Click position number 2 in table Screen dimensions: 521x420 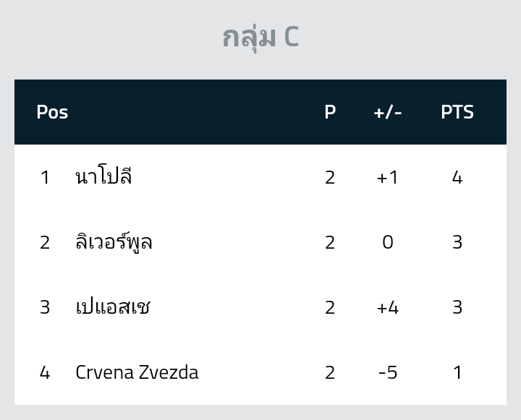pos(45,242)
